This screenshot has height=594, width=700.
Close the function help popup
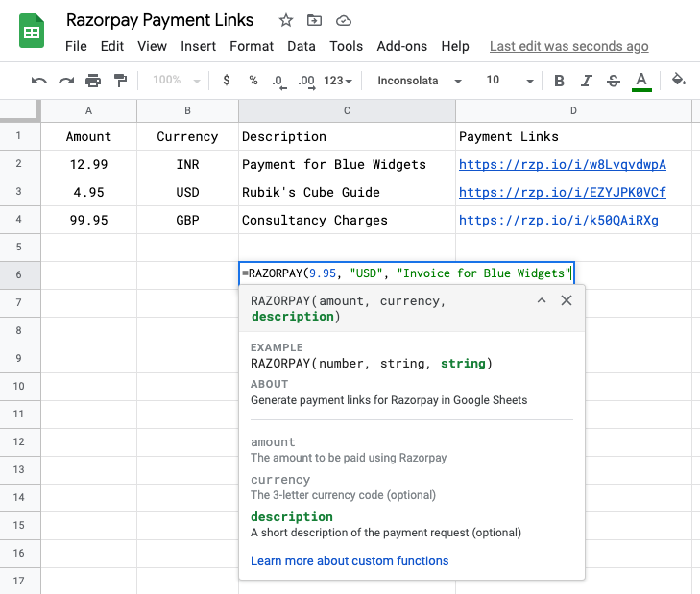(567, 300)
